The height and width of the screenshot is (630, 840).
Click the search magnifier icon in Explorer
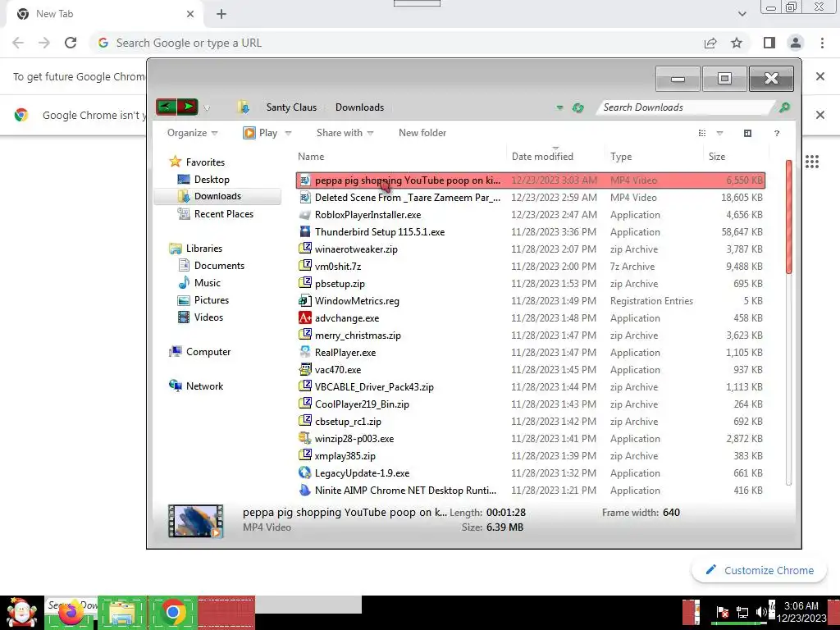pyautogui.click(x=784, y=107)
